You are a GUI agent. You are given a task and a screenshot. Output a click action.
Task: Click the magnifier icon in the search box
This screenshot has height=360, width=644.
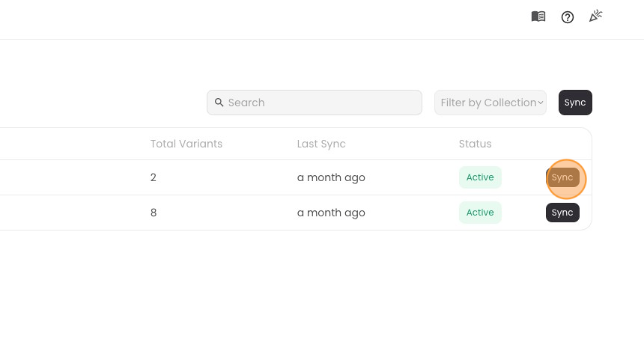point(219,103)
